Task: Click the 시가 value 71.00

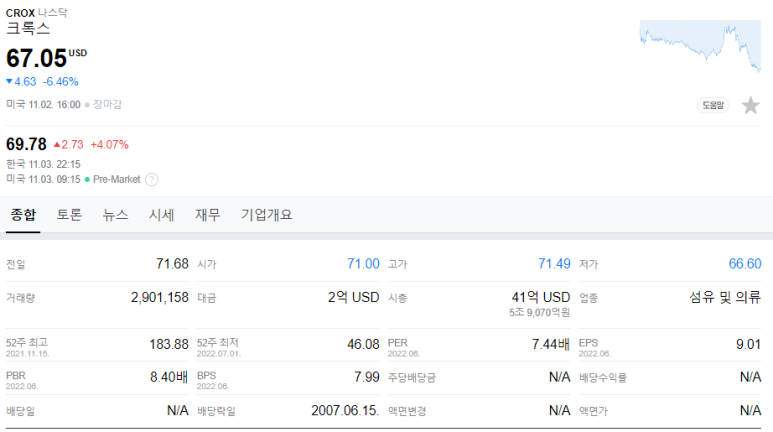Action: pyautogui.click(x=363, y=264)
